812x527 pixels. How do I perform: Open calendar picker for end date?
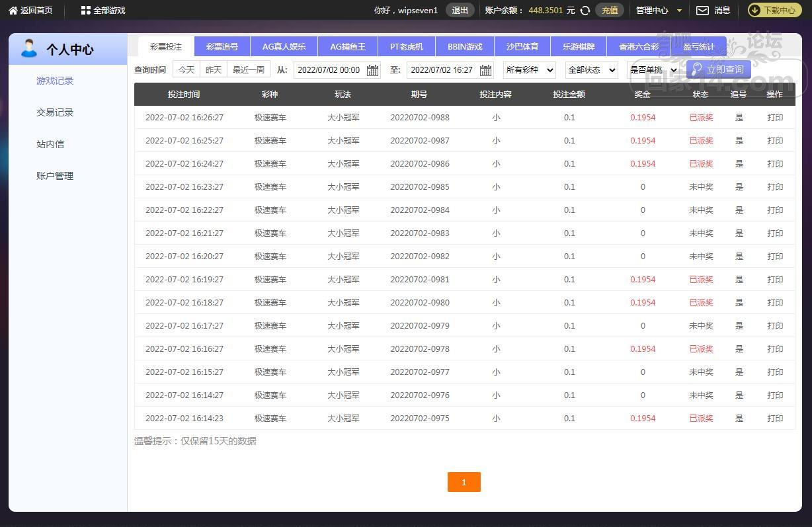tap(485, 70)
